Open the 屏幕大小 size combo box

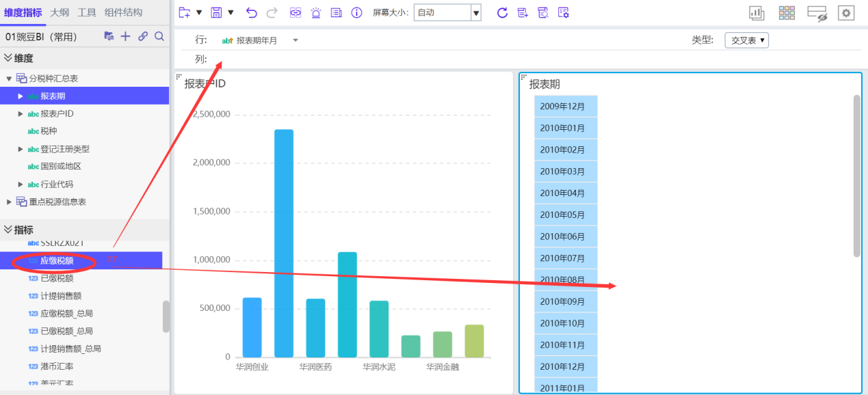(447, 12)
